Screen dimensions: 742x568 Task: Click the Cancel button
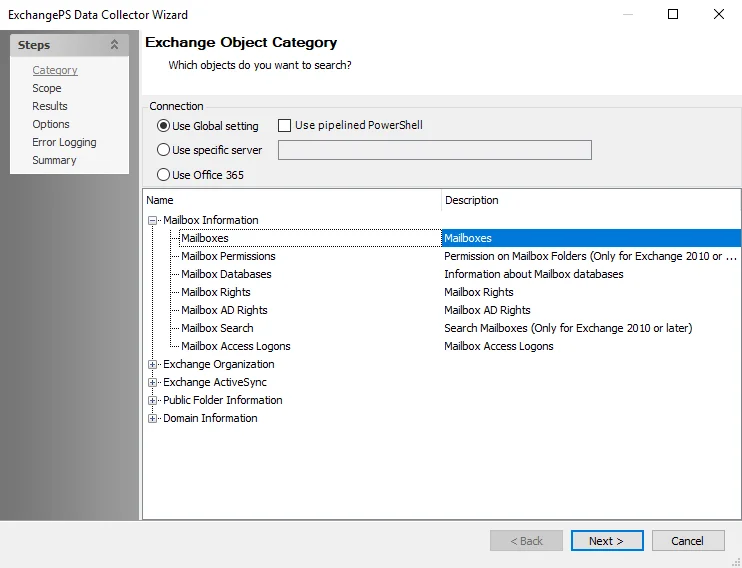pyautogui.click(x=688, y=541)
